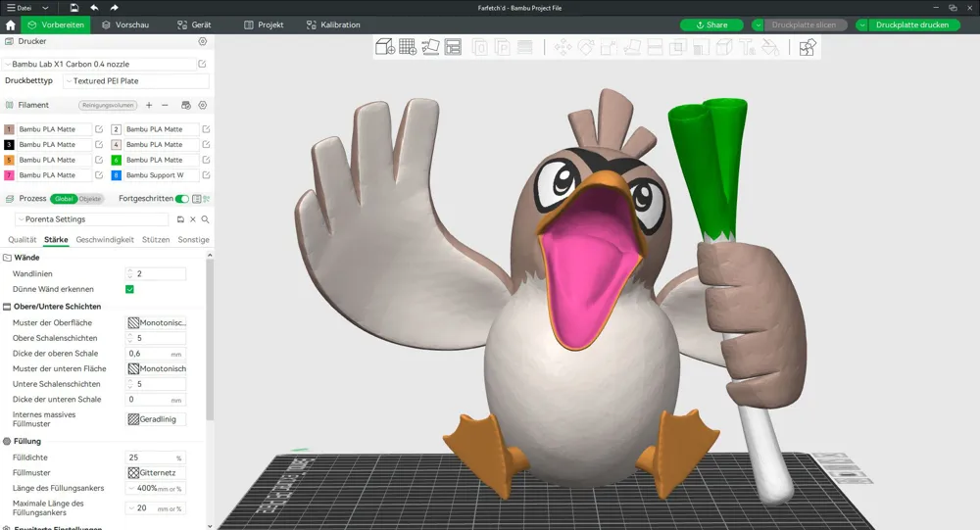This screenshot has width=980, height=530.
Task: Click the Druckplatte slicen button
Action: [804, 25]
